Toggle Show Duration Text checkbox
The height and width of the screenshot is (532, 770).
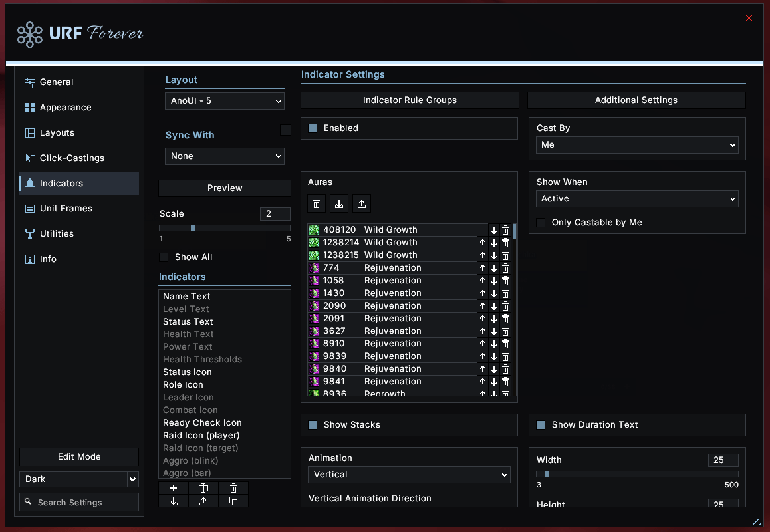541,425
